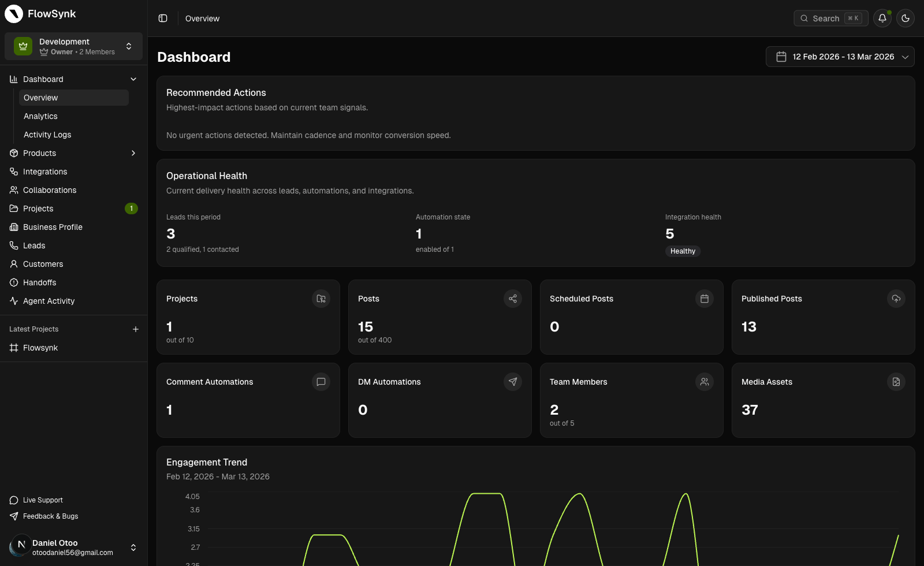Screen dimensions: 924x566
Task: Click the send icon on DM Automations card
Action: coord(513,382)
